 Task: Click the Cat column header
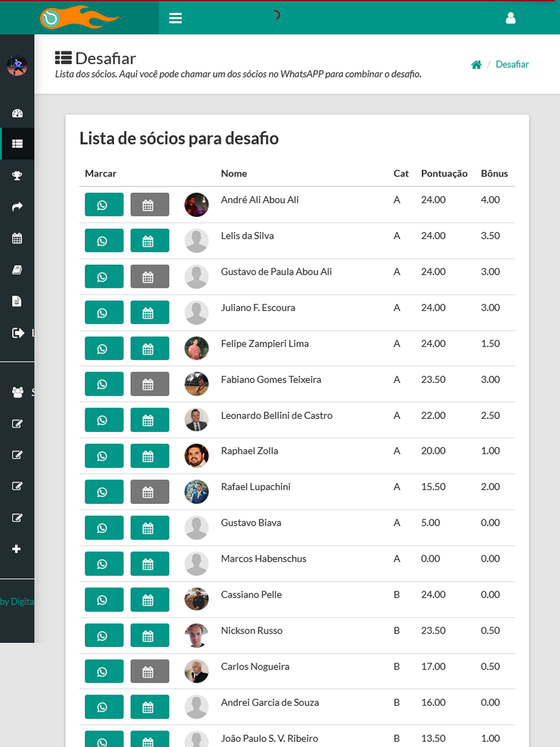[401, 174]
